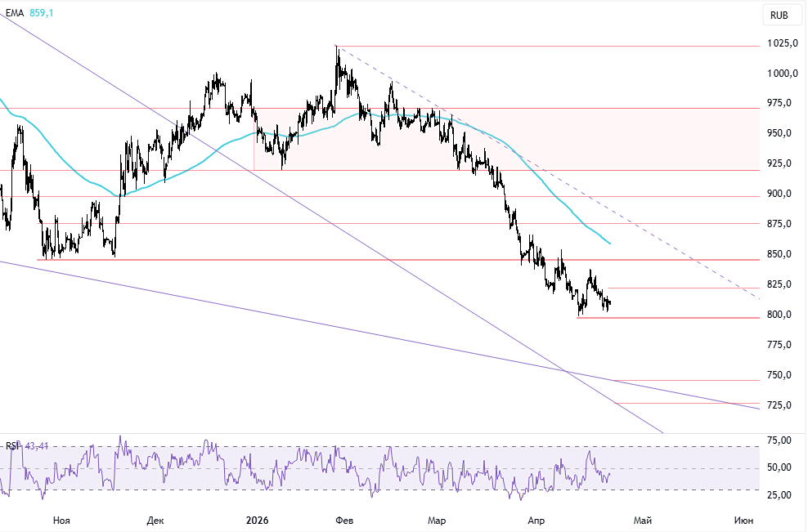Click the Май label on time axis
The height and width of the screenshot is (532, 808).
(643, 521)
